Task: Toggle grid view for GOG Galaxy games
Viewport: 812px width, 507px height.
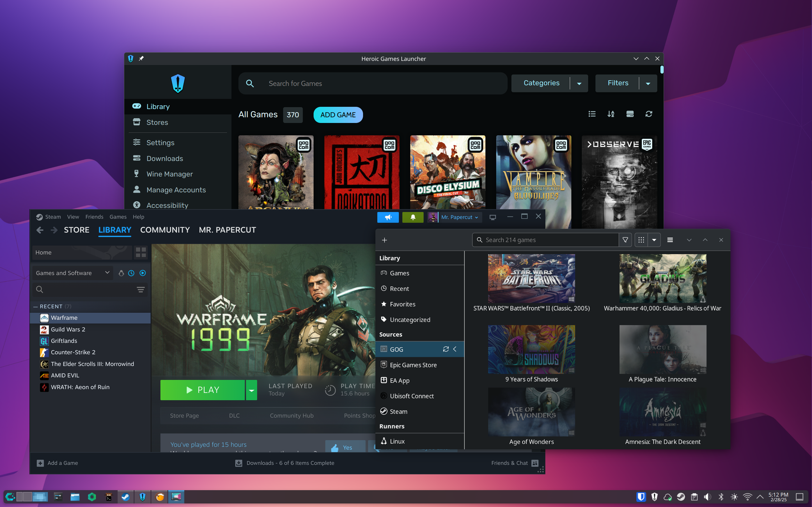Action: point(641,240)
